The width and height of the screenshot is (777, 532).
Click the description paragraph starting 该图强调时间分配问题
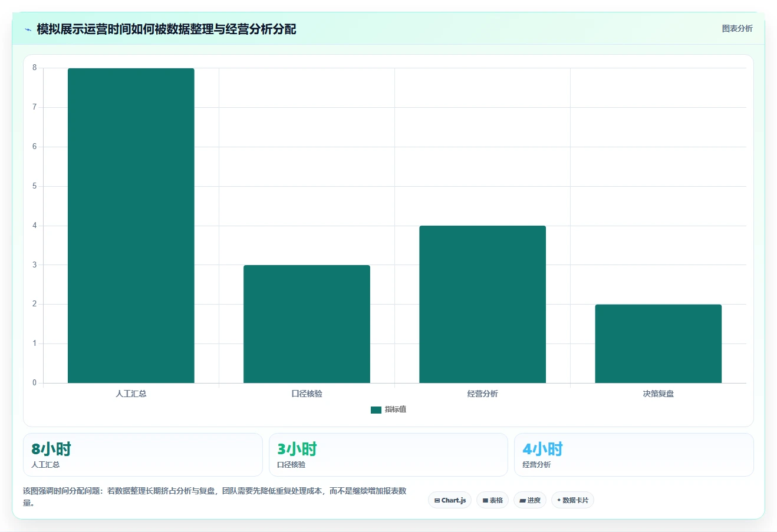coord(215,497)
